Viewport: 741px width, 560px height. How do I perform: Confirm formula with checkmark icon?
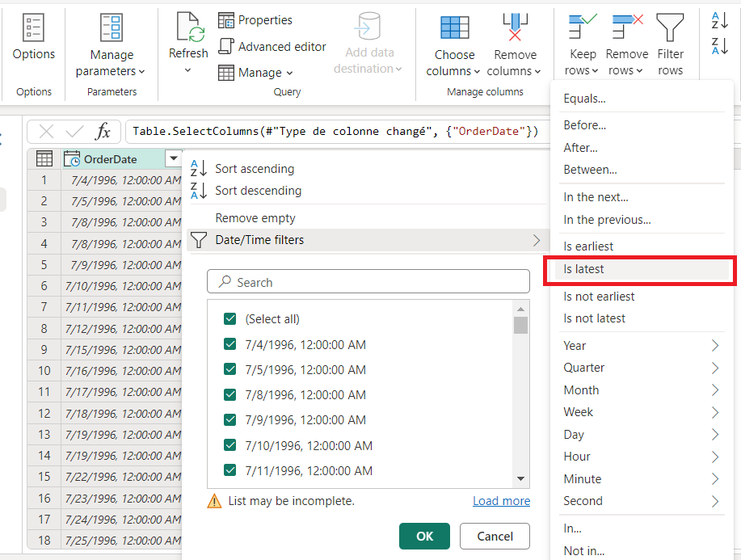point(74,131)
